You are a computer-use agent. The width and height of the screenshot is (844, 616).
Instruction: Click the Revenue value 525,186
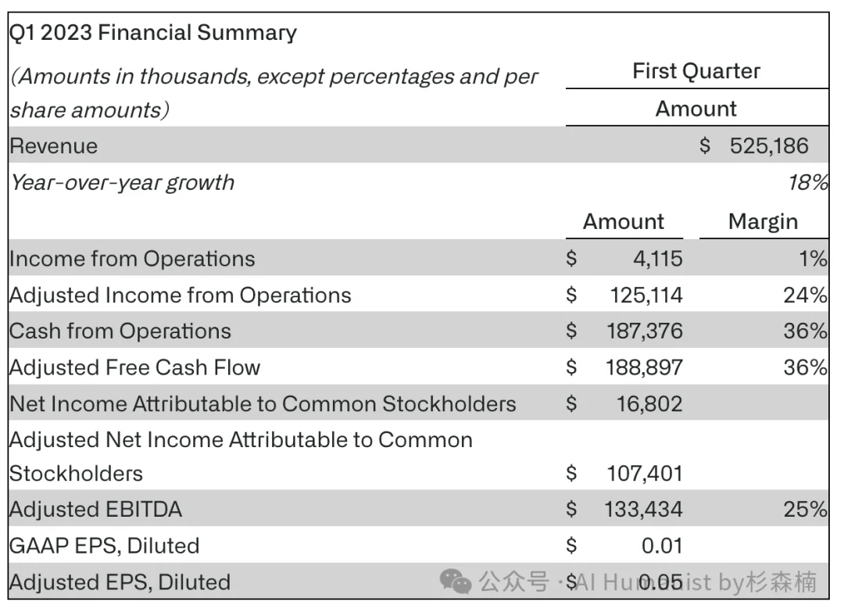(769, 146)
